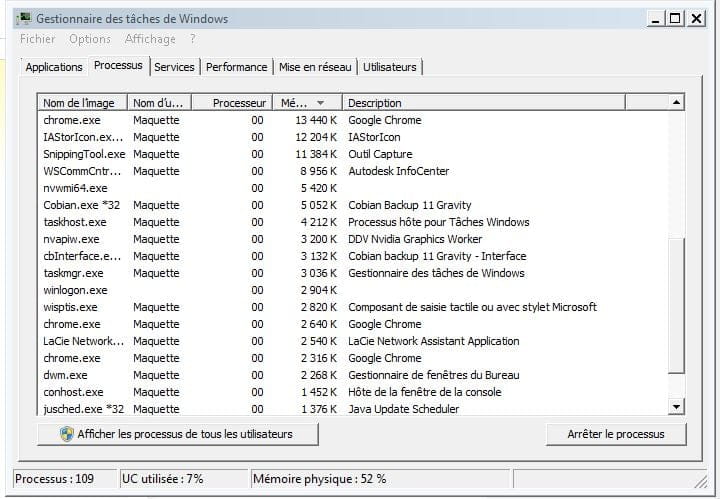Viewport: 720px width, 499px height.
Task: Select the wisptis.exe process
Action: coord(353,307)
